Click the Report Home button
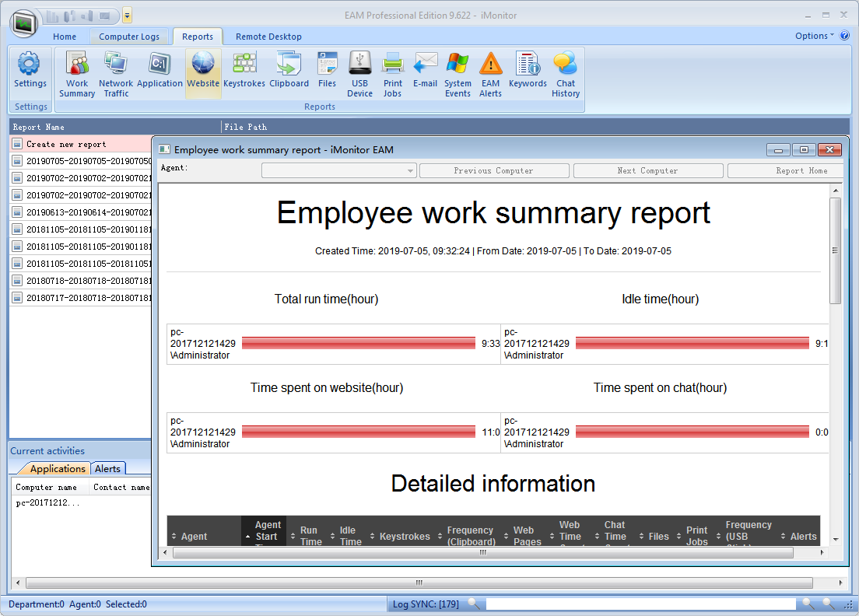 pos(786,171)
